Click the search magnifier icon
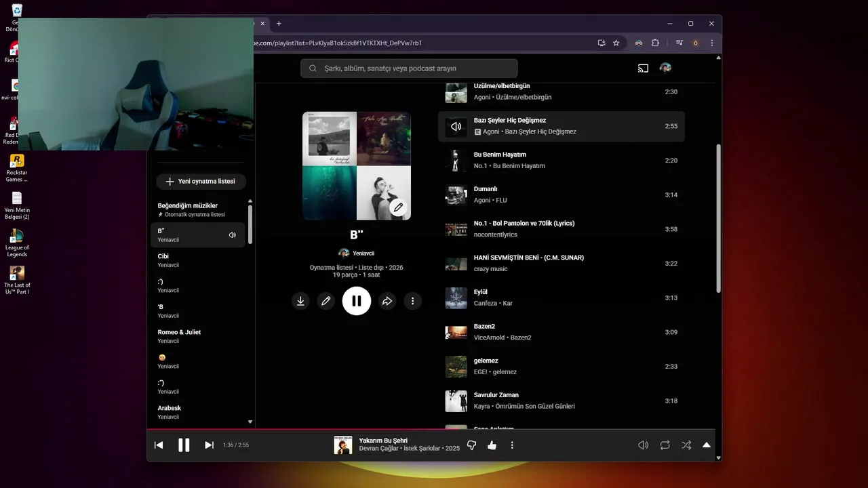Viewport: 868px width, 488px height. [313, 68]
